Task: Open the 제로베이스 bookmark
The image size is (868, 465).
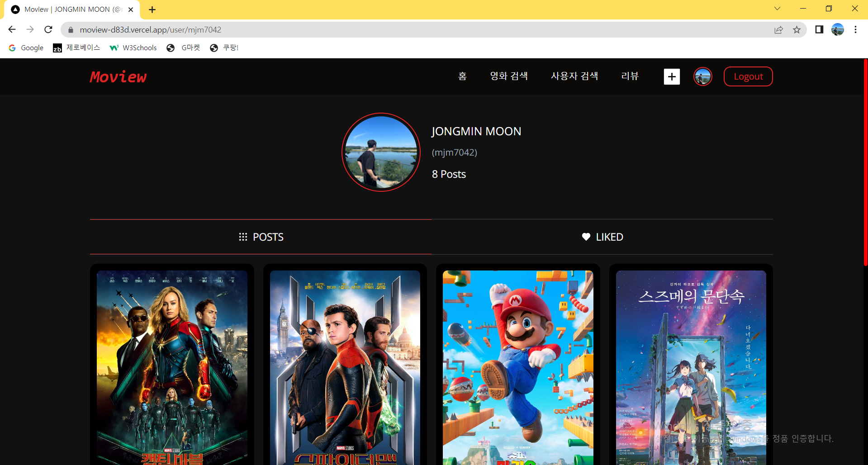Action: click(76, 48)
